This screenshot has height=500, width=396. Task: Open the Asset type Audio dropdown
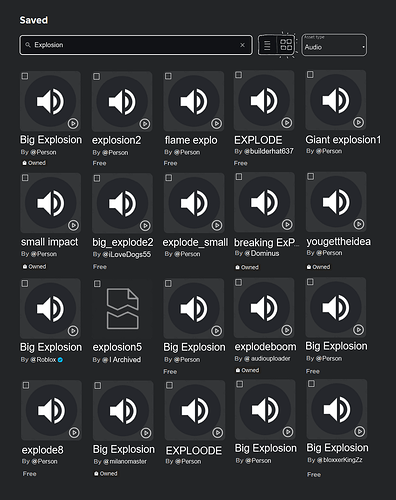tap(334, 45)
